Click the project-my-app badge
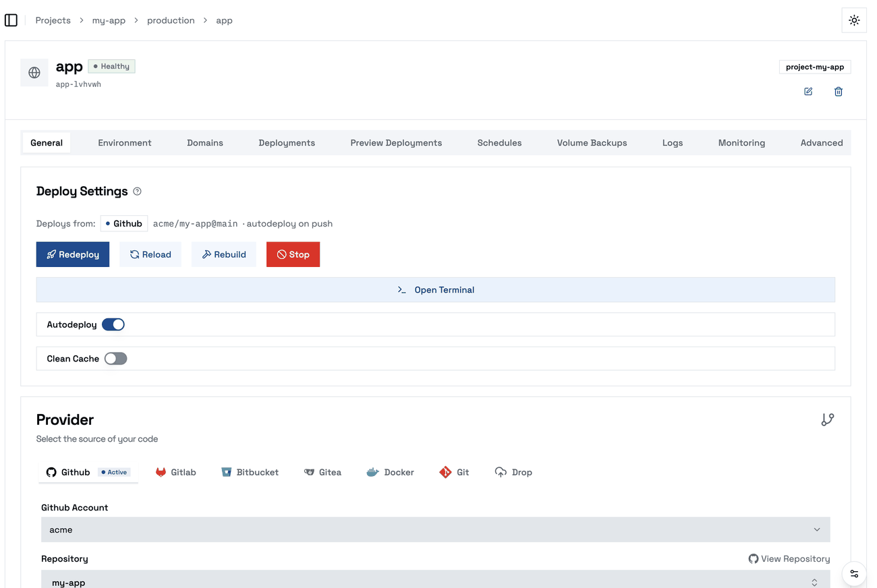 coord(815,67)
